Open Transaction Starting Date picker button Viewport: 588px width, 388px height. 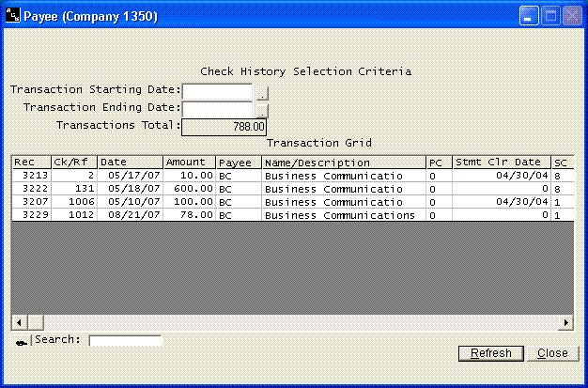coord(262,93)
